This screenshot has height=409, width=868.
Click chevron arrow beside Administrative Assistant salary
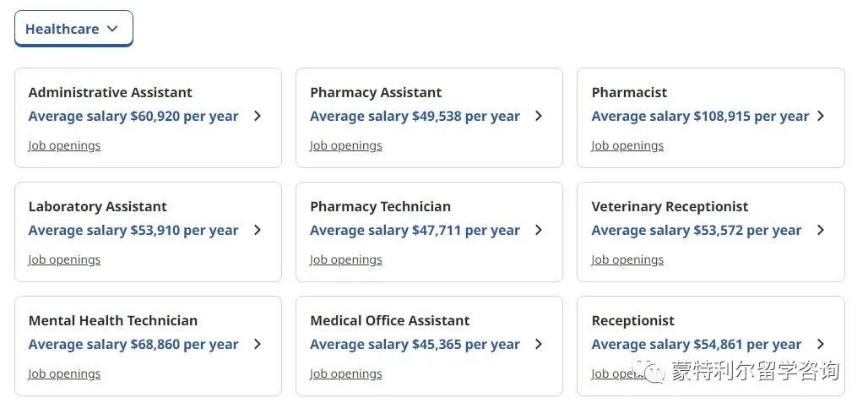(258, 117)
